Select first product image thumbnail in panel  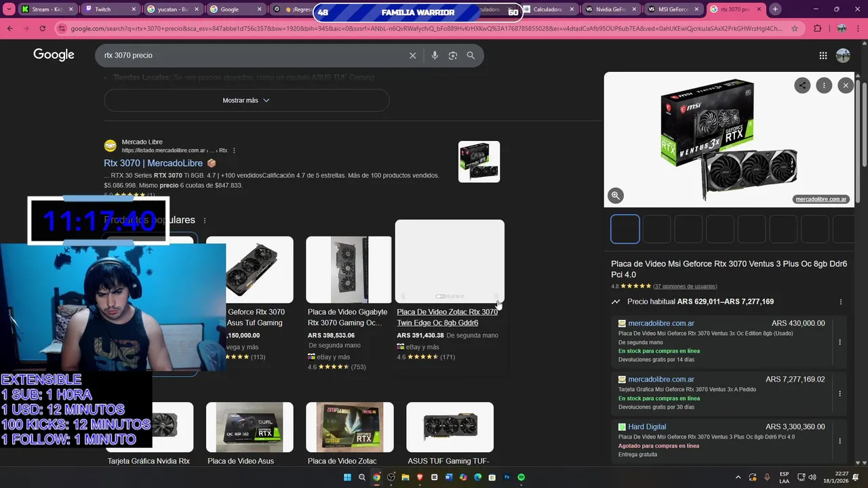tap(625, 228)
